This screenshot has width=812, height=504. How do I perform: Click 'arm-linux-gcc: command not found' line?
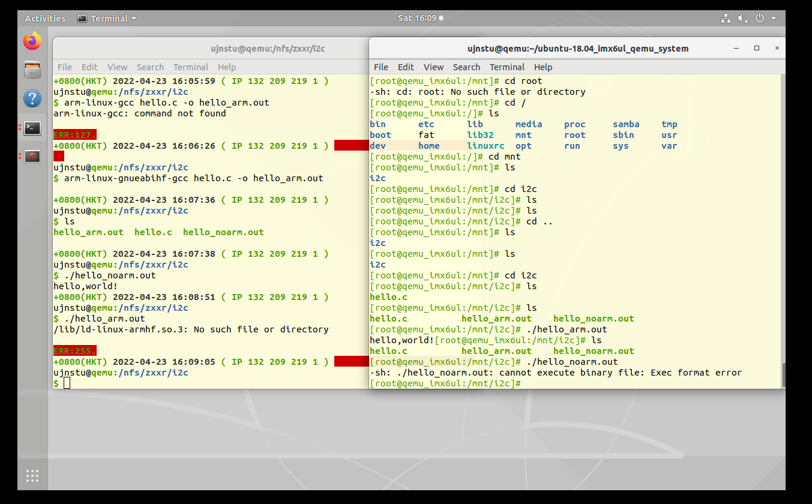tap(140, 113)
